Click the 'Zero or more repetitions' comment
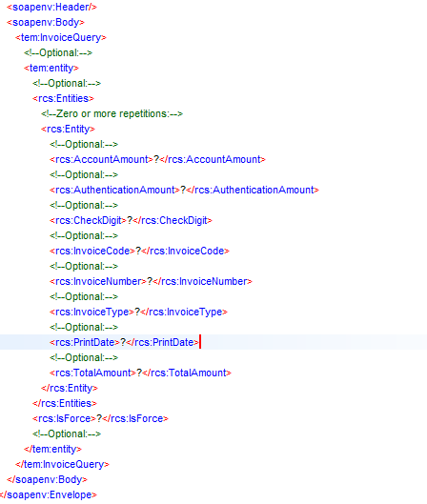Screen dimensions: 427x504 click(112, 113)
